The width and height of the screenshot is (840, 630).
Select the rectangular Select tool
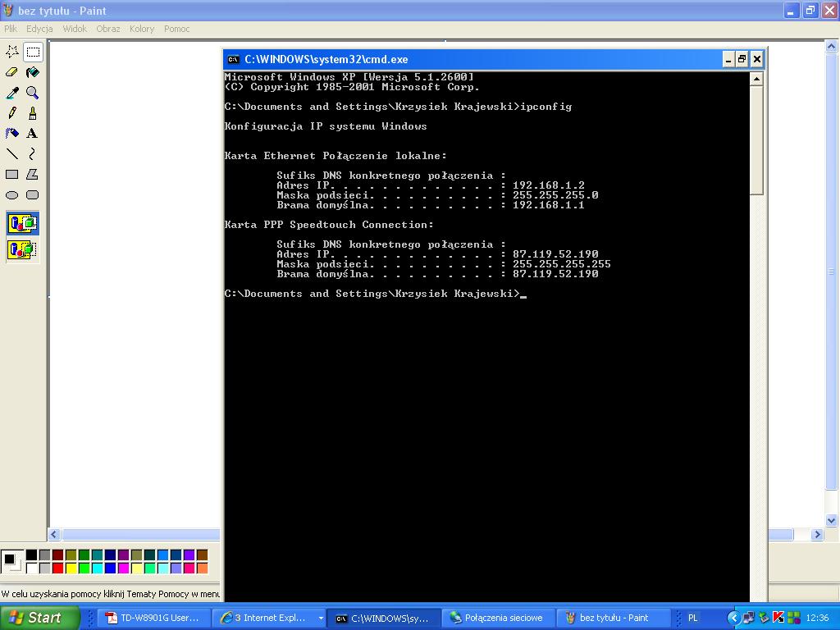coord(33,52)
